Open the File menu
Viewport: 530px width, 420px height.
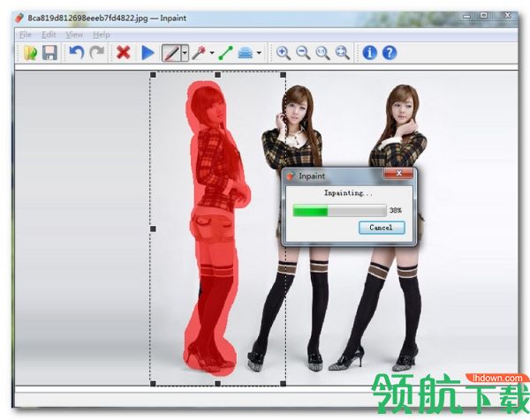coord(26,34)
